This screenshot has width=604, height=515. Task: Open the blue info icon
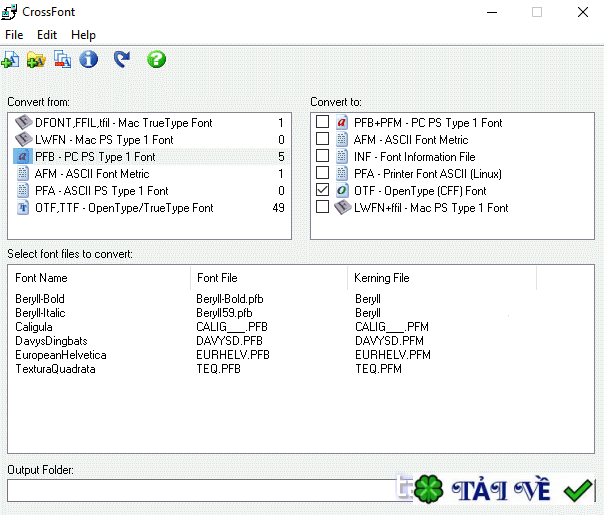[x=89, y=60]
